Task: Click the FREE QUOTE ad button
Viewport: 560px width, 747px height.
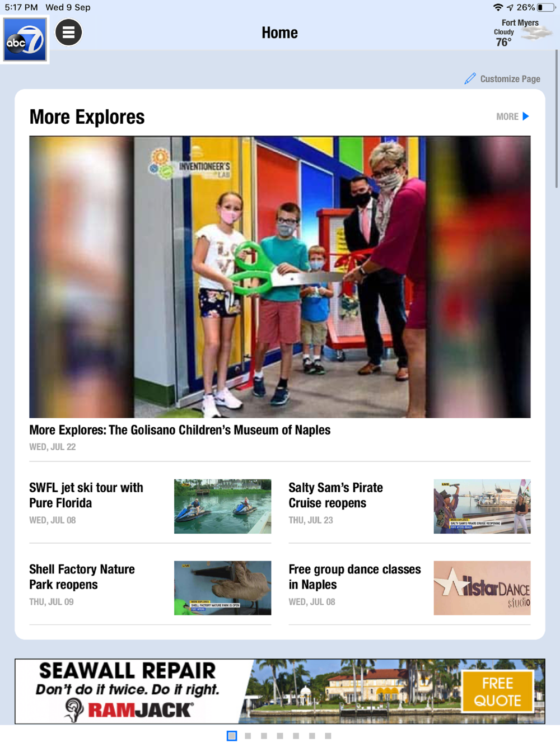Action: click(497, 692)
